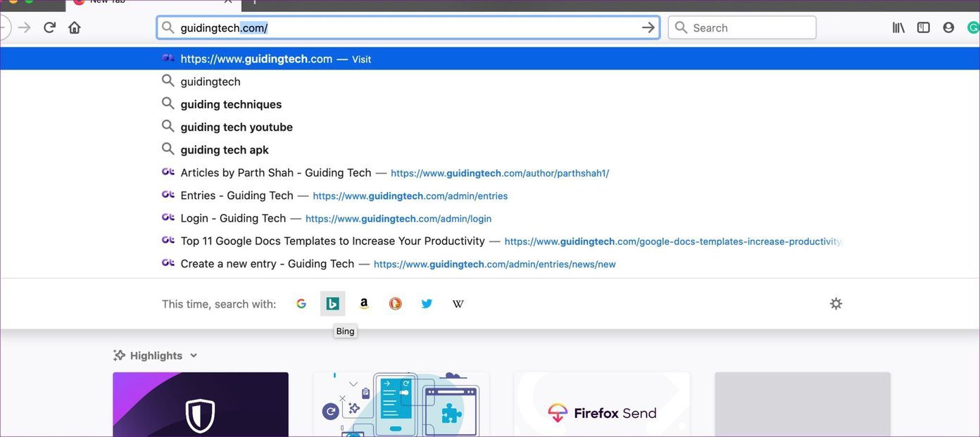Click the Go arrow in the address bar

click(648, 27)
